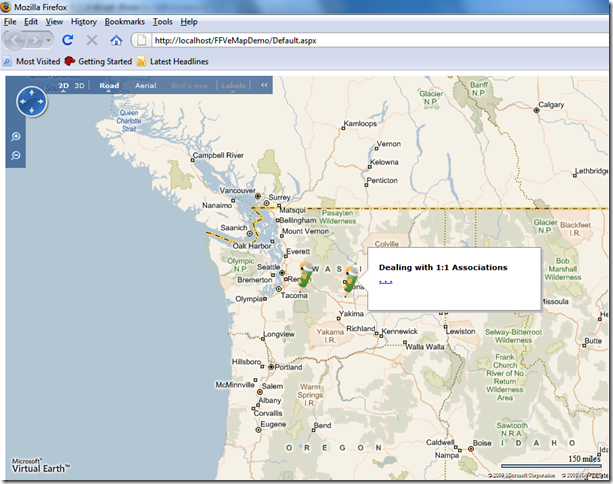Image resolution: width=613 pixels, height=484 pixels.
Task: Select Bird's eye map view
Action: (189, 86)
